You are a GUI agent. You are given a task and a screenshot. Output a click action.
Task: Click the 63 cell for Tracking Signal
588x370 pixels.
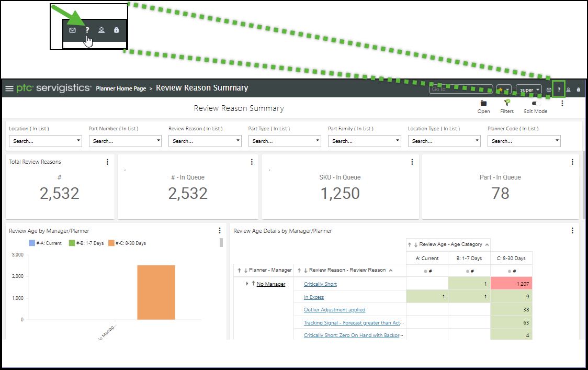511,322
